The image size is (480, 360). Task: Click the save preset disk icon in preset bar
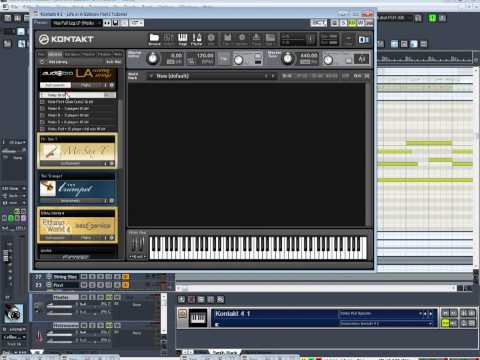point(115,23)
